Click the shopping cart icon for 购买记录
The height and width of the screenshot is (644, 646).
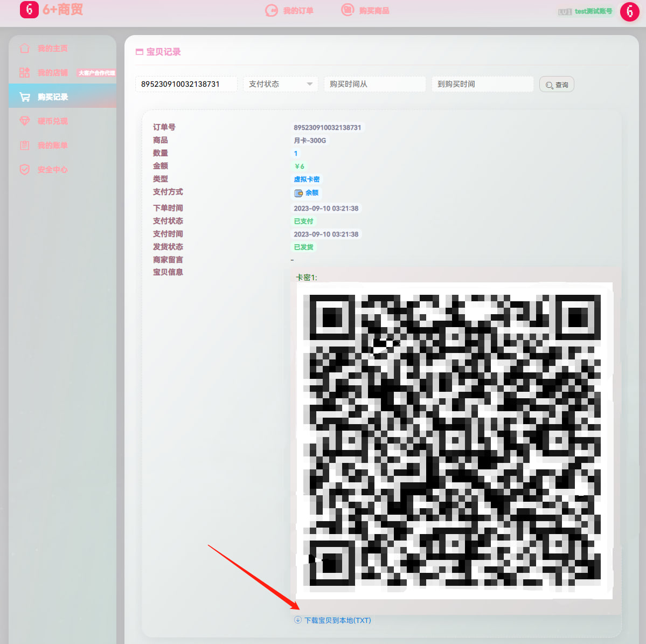point(25,97)
